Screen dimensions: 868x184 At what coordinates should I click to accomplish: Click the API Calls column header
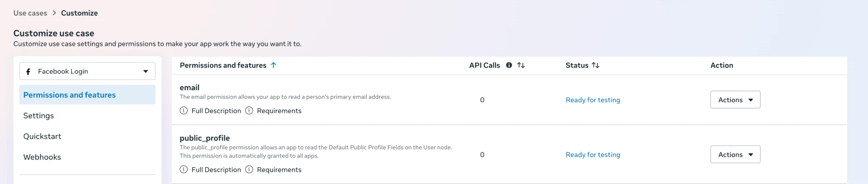point(484,65)
